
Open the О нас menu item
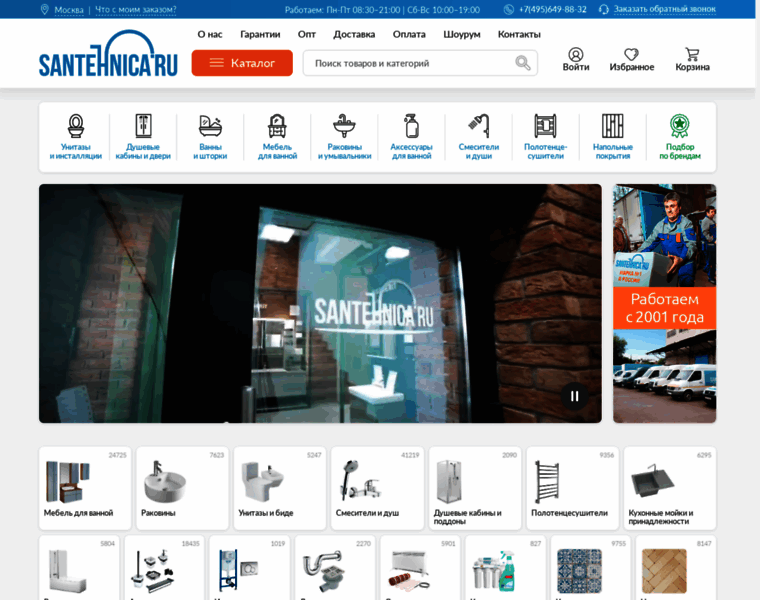(210, 34)
